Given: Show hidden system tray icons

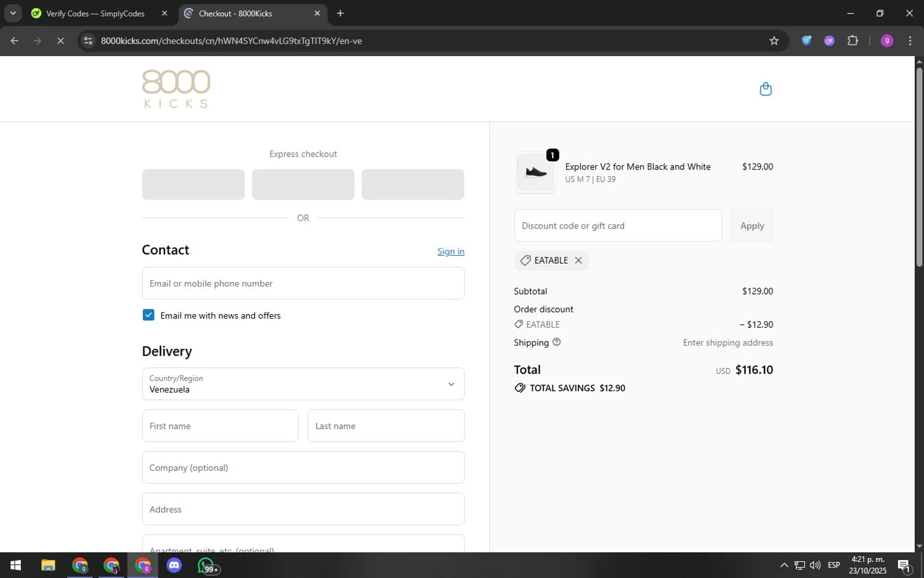Looking at the screenshot, I should [784, 565].
